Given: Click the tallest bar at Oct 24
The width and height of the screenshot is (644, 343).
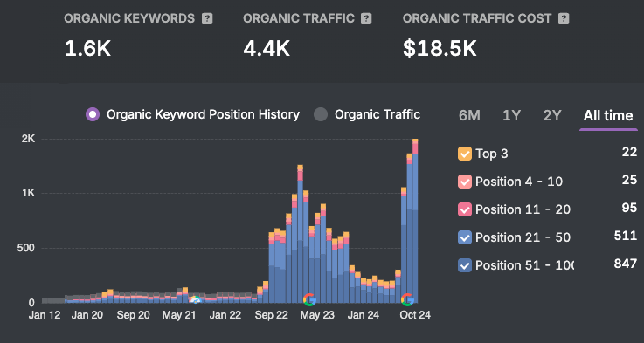Looking at the screenshot, I should point(415,221).
